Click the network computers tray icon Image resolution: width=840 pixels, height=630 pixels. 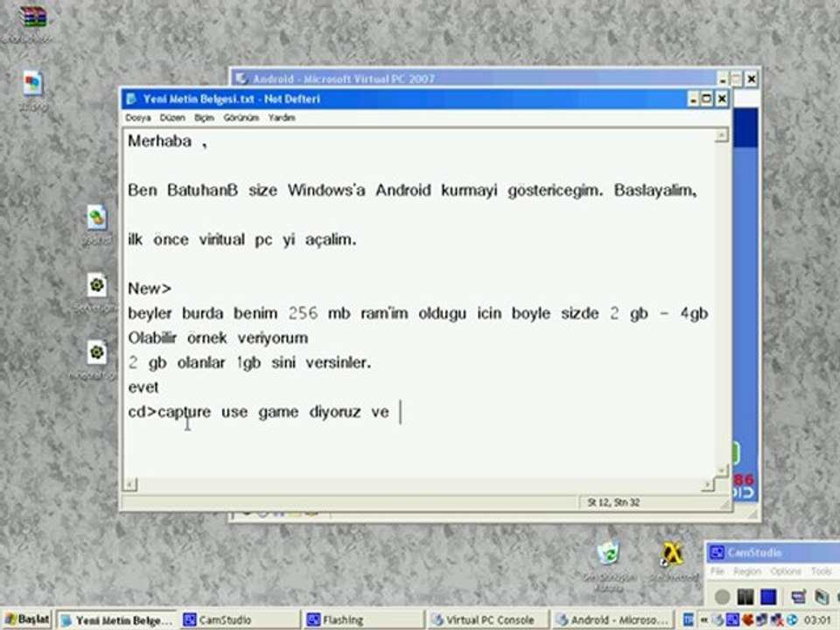[762, 619]
